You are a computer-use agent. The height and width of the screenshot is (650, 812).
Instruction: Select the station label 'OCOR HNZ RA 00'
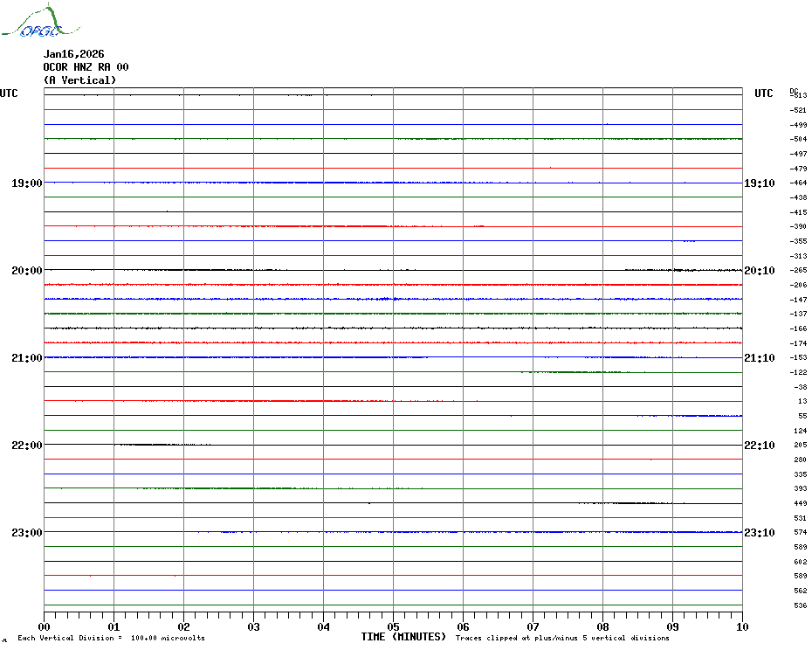(86, 67)
